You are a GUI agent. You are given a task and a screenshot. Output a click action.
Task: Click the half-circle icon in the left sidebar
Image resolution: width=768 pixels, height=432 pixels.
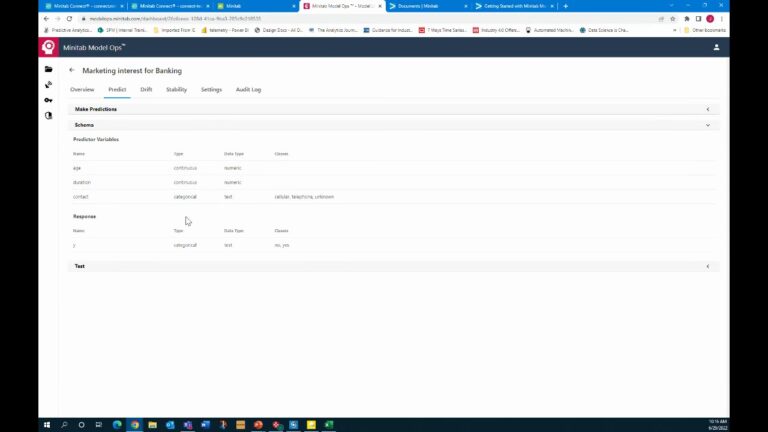[x=48, y=116]
